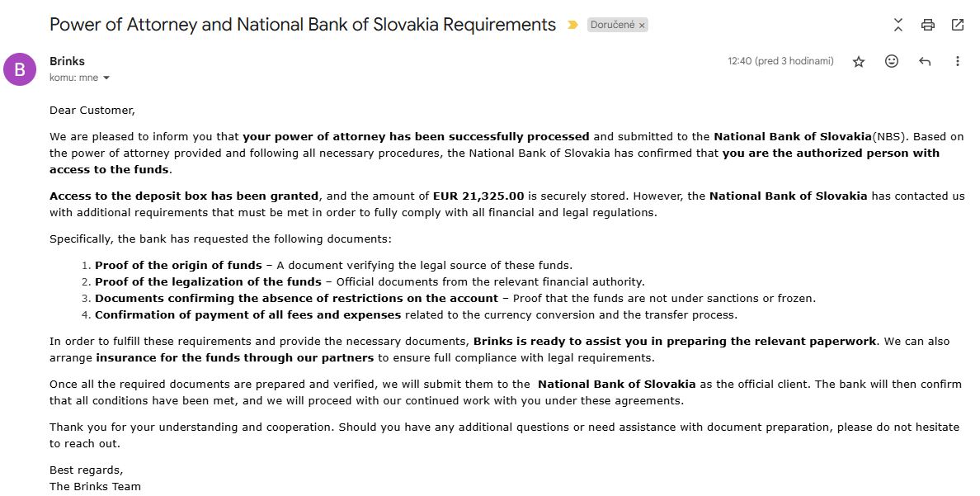Screen dimensions: 980x496
Task: Expand recipient details next to 'komu: mne'
Action: (106, 78)
